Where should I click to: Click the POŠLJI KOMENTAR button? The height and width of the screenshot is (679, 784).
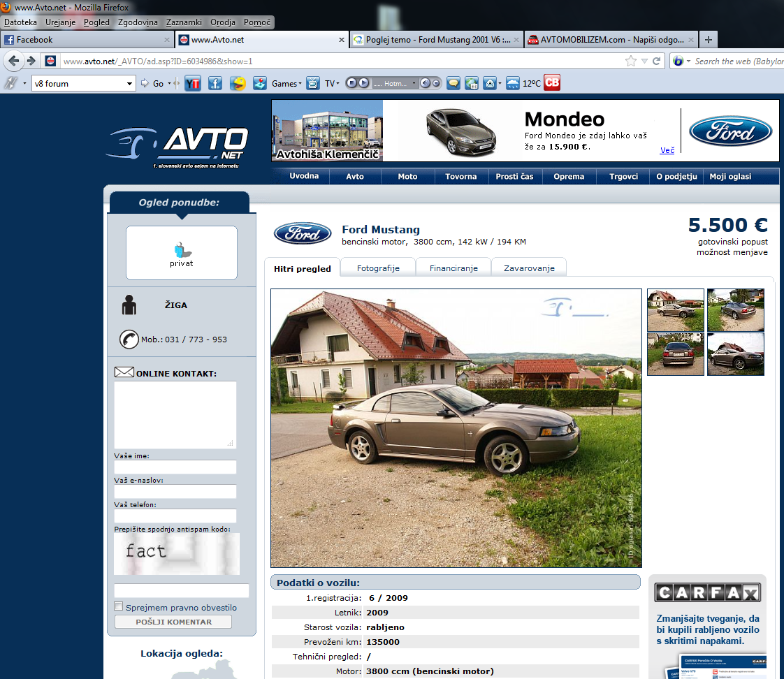coord(173,622)
